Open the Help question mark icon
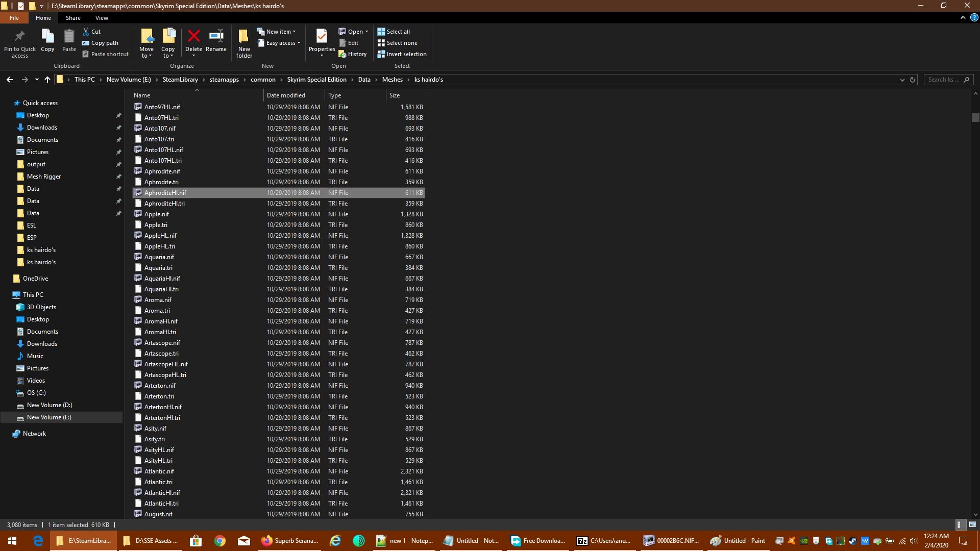Image resolution: width=980 pixels, height=551 pixels. point(974,17)
